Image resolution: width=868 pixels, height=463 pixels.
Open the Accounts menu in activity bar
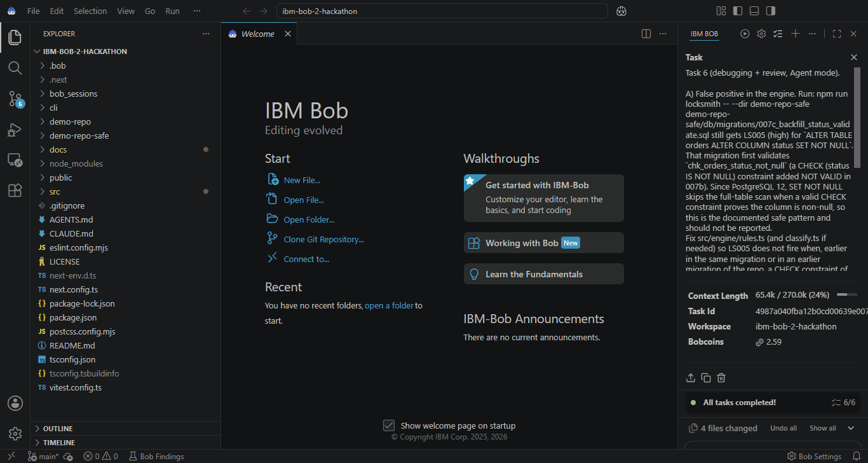pos(15,403)
